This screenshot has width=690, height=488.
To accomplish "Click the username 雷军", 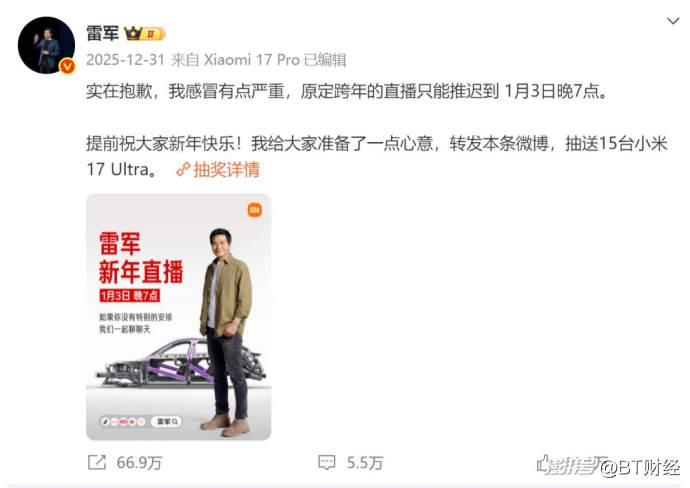I will click(103, 33).
